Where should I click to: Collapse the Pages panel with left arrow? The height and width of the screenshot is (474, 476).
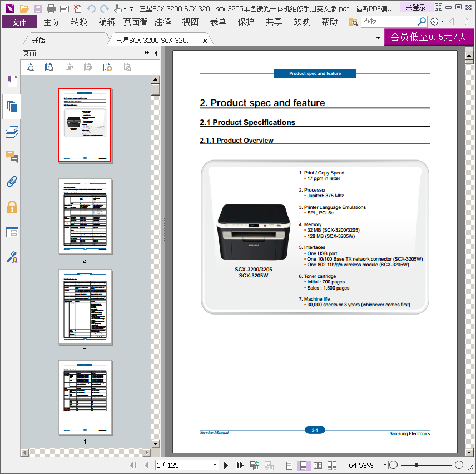click(x=156, y=53)
